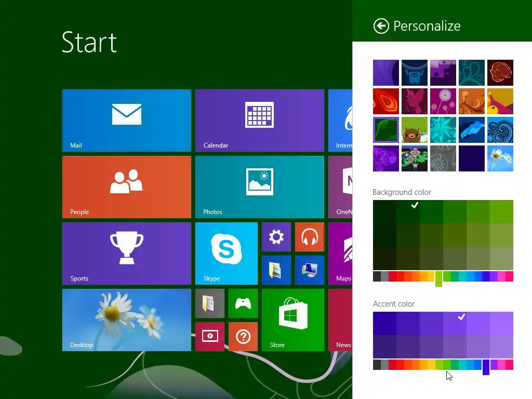Viewport: 532px width, 399px height.
Task: Select the blue feather background design
Action: pyautogui.click(x=472, y=130)
